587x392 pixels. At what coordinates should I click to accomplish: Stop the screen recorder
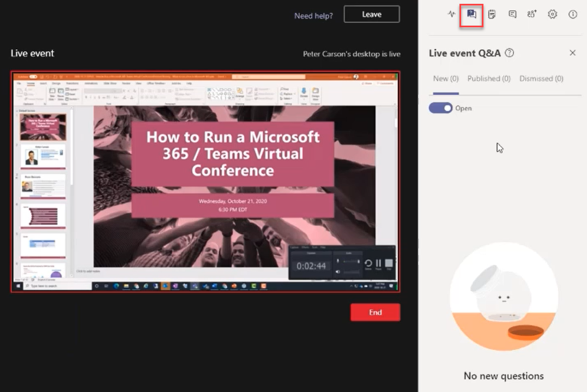tap(389, 263)
